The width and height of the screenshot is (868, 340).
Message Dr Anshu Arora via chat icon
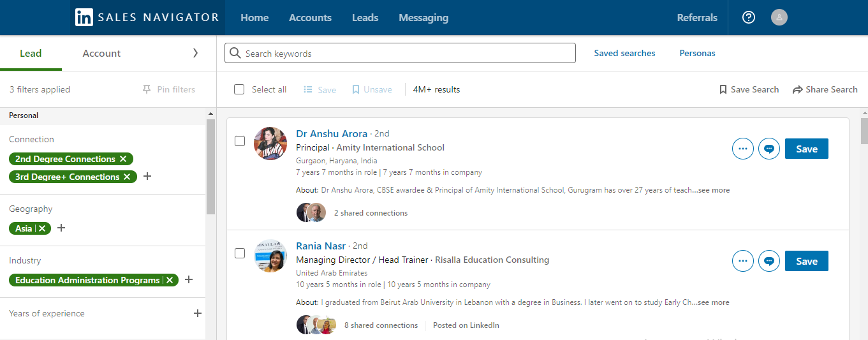769,149
